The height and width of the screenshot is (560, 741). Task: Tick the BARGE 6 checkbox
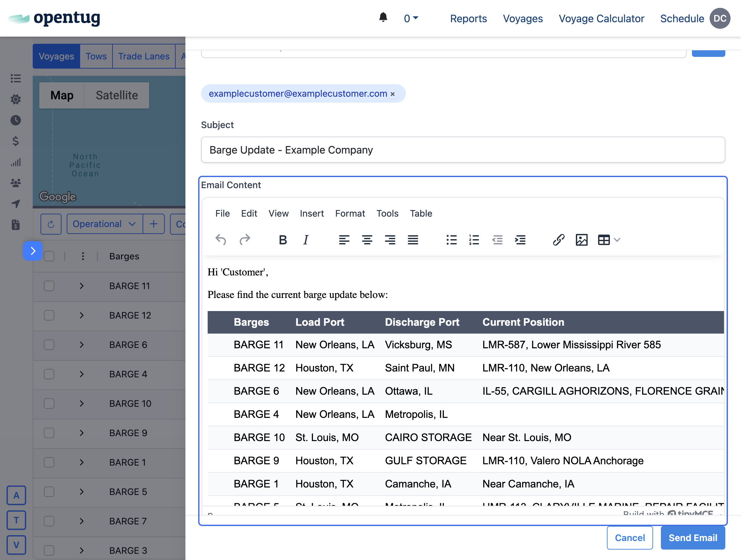coord(49,345)
